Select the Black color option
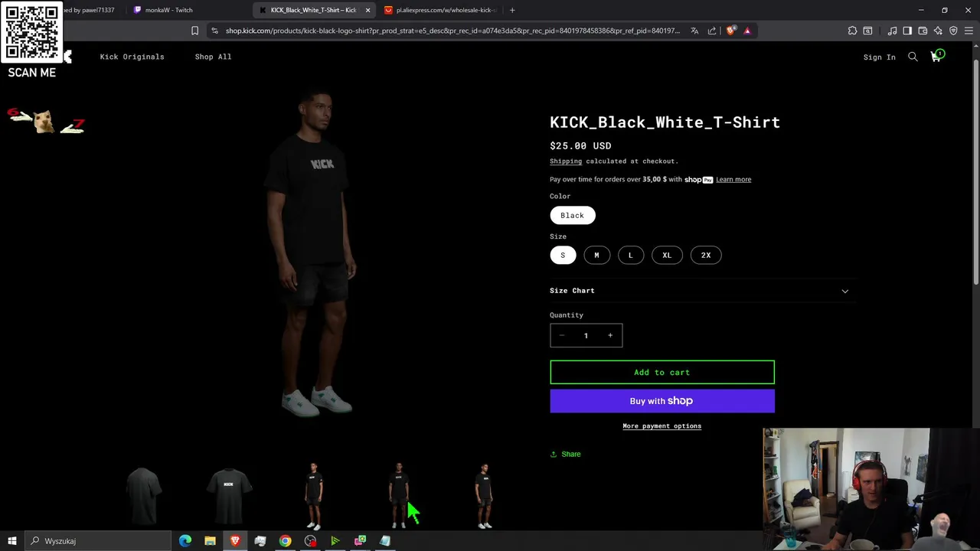Image resolution: width=980 pixels, height=551 pixels. (572, 215)
